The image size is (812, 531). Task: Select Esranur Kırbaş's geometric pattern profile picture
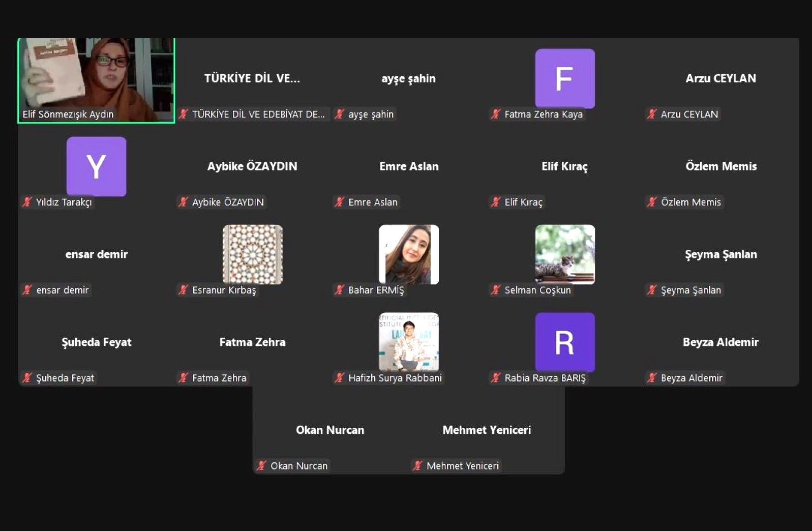252,254
